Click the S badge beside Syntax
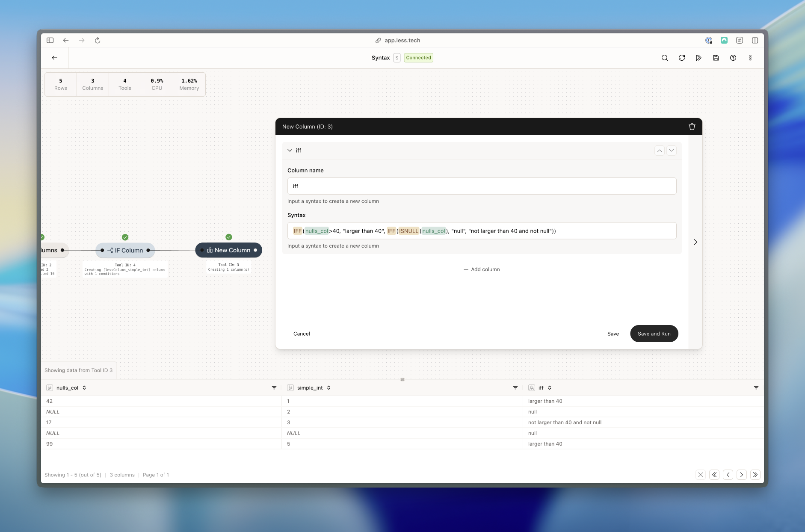 coord(397,58)
